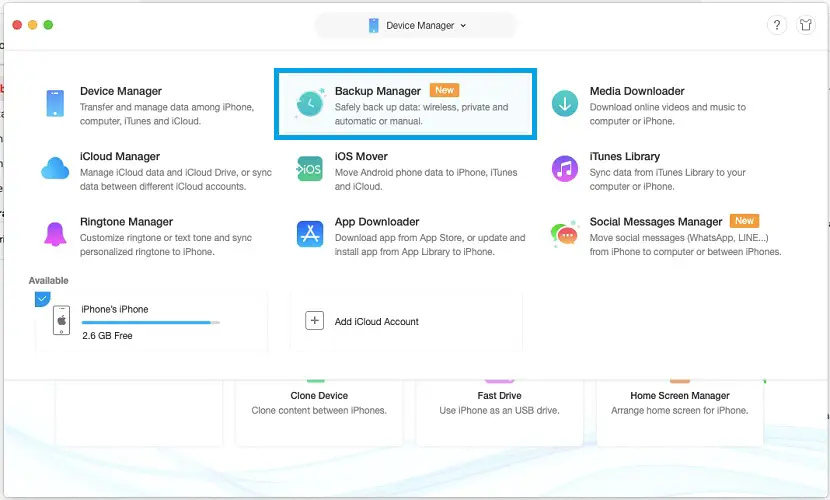The height and width of the screenshot is (500, 830).
Task: Toggle the iPhone's iPhone device checkbox
Action: pyautogui.click(x=42, y=299)
